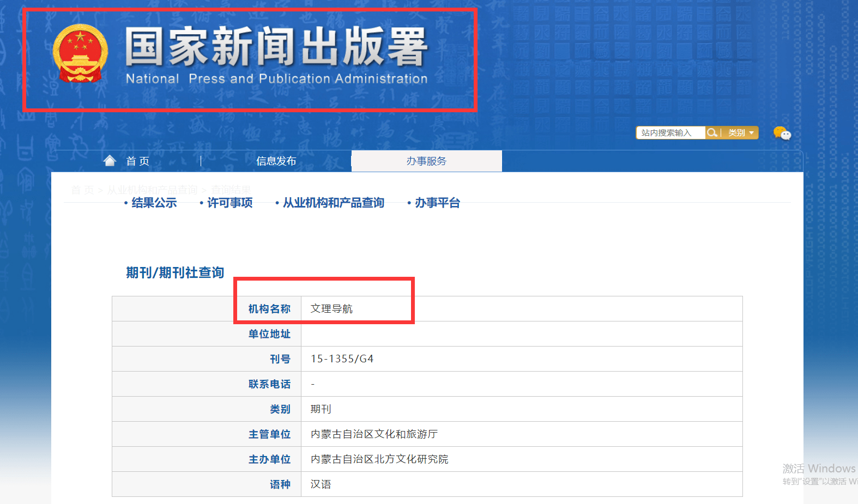This screenshot has width=858, height=504.
Task: Click the national emblem logo
Action: [80, 53]
